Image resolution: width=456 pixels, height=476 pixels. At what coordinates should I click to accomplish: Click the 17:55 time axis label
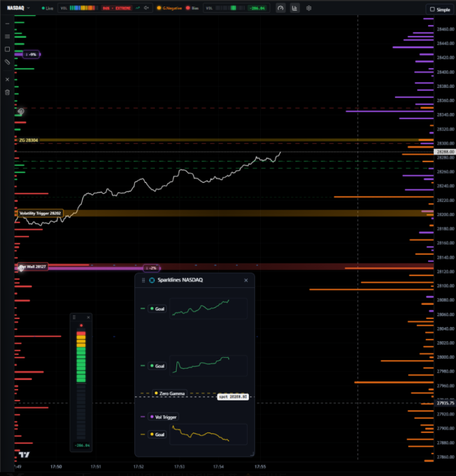(260, 467)
